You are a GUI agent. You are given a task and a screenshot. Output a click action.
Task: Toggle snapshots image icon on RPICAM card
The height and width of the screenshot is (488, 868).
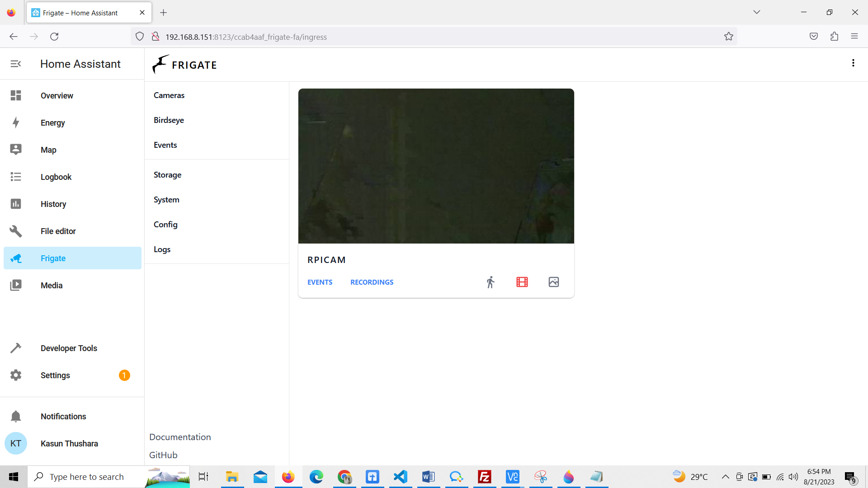point(554,282)
